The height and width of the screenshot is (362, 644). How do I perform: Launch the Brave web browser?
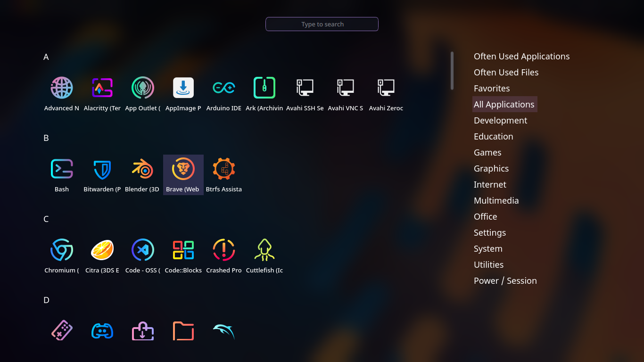point(183,169)
